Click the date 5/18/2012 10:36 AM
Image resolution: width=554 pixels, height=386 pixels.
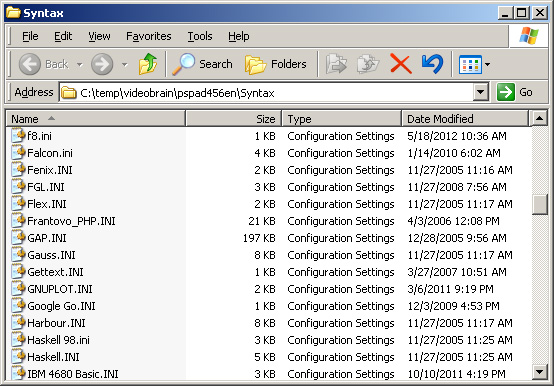coord(457,136)
